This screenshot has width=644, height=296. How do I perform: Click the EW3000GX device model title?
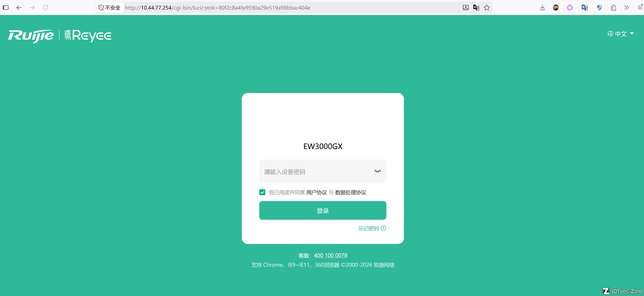coord(323,146)
